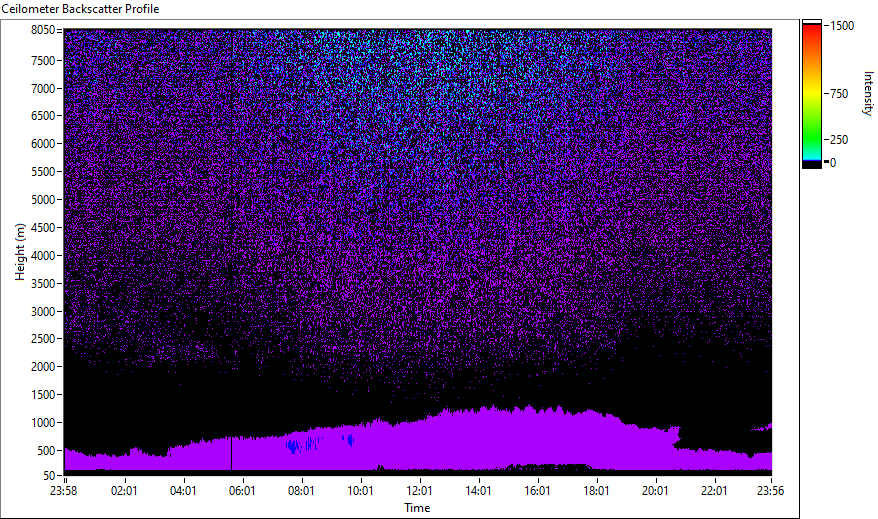Click the 8050 height axis value
The image size is (878, 519).
tap(43, 30)
